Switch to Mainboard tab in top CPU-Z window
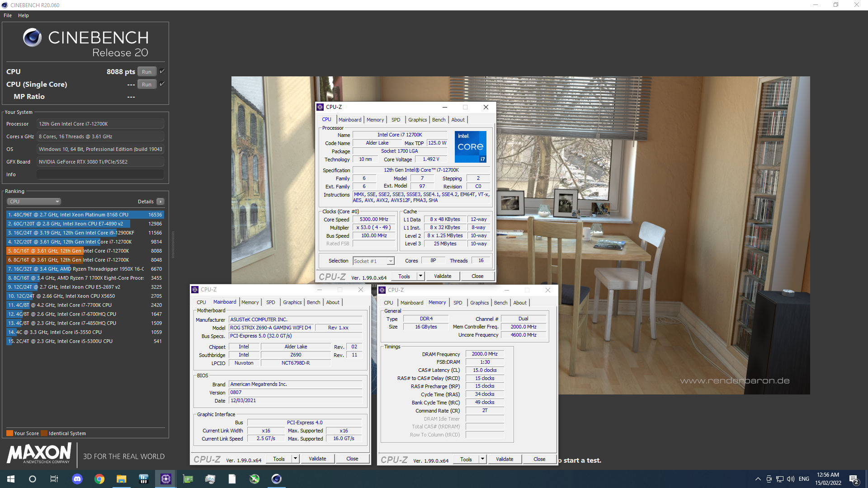This screenshot has height=488, width=868. [350, 120]
